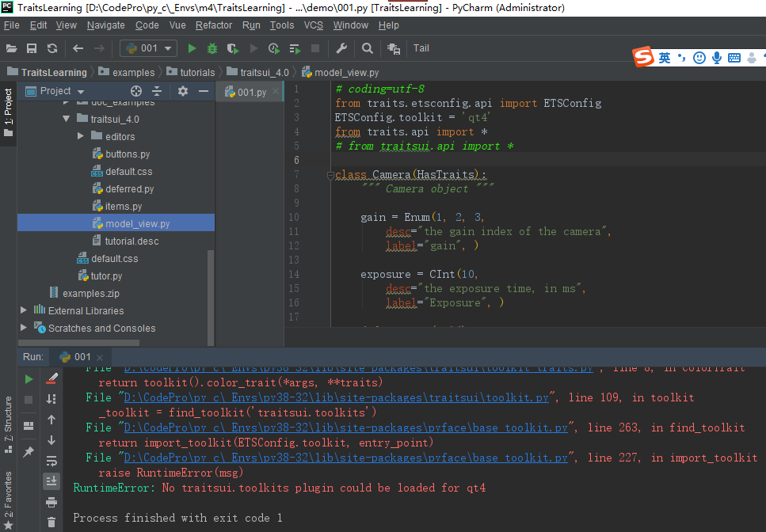Viewport: 766px width, 532px height.
Task: Collapse the traitsui_4.0 folder
Action: coord(68,119)
